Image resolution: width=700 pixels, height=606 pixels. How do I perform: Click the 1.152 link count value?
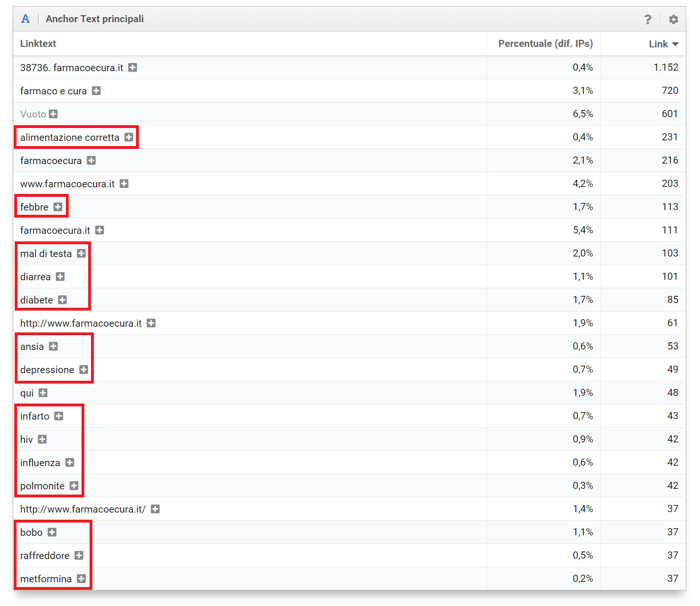(666, 67)
